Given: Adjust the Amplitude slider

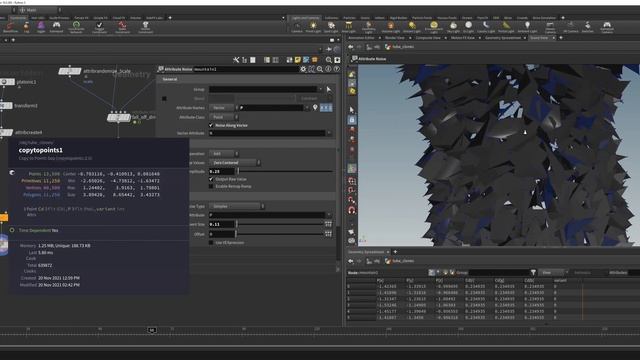Looking at the screenshot, I should [x=285, y=171].
